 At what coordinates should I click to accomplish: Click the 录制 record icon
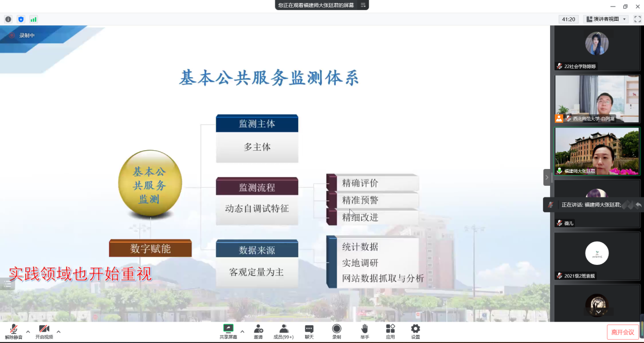coord(336,330)
